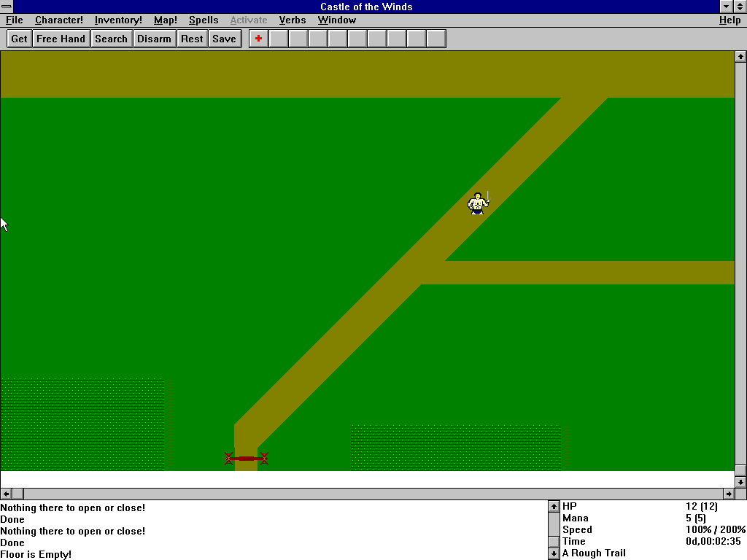Click the 'A Rough Trail' location text
Viewport: 747px width, 560px height.
pyautogui.click(x=594, y=553)
